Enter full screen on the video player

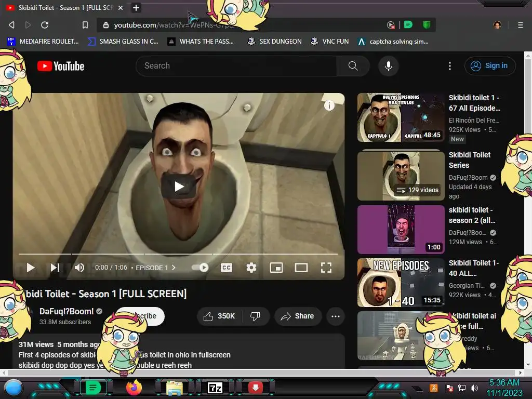coord(326,268)
